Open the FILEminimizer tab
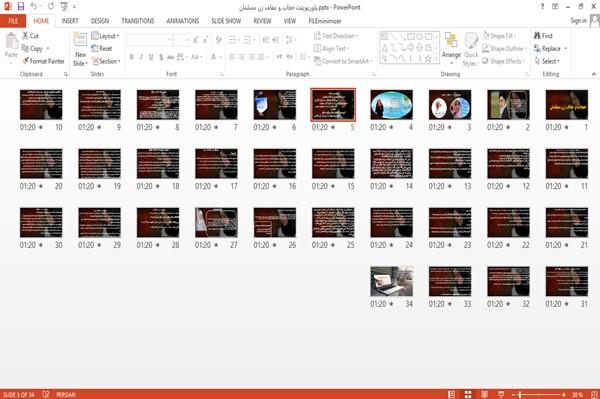Image resolution: width=600 pixels, height=399 pixels. pos(325,21)
